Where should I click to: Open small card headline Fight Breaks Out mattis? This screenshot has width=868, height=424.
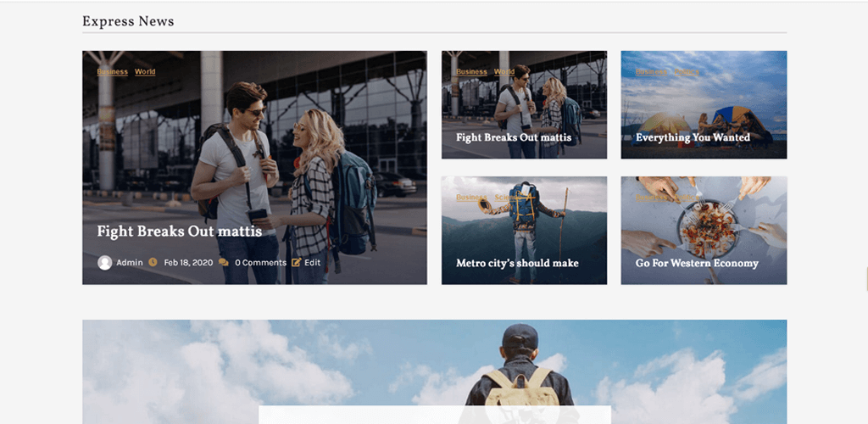coord(514,137)
